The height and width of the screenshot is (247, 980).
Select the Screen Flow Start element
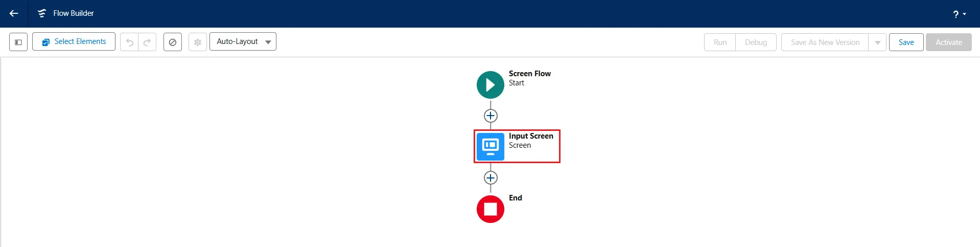(x=491, y=85)
